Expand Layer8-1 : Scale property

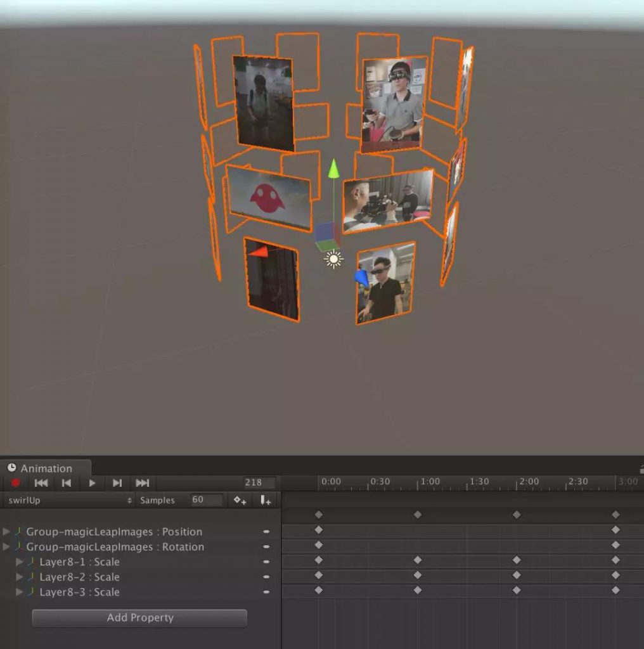pos(19,562)
